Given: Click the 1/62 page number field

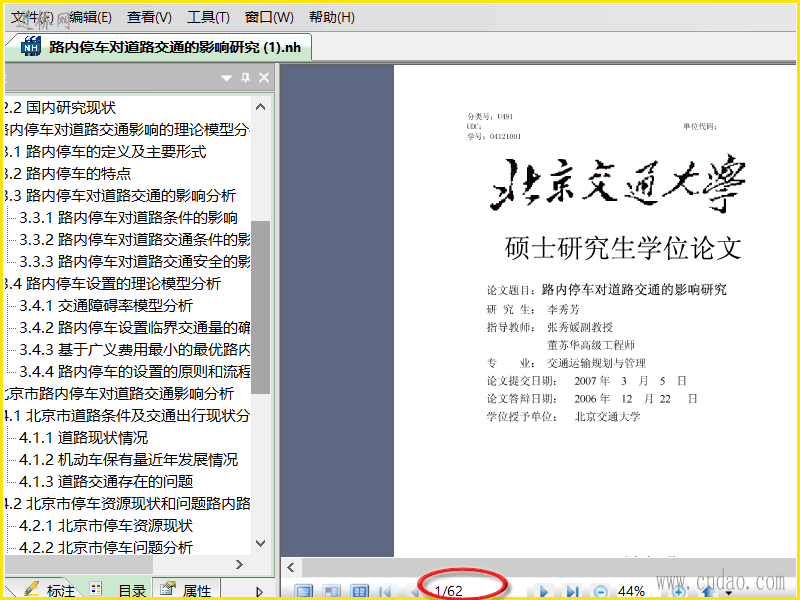Looking at the screenshot, I should (448, 591).
